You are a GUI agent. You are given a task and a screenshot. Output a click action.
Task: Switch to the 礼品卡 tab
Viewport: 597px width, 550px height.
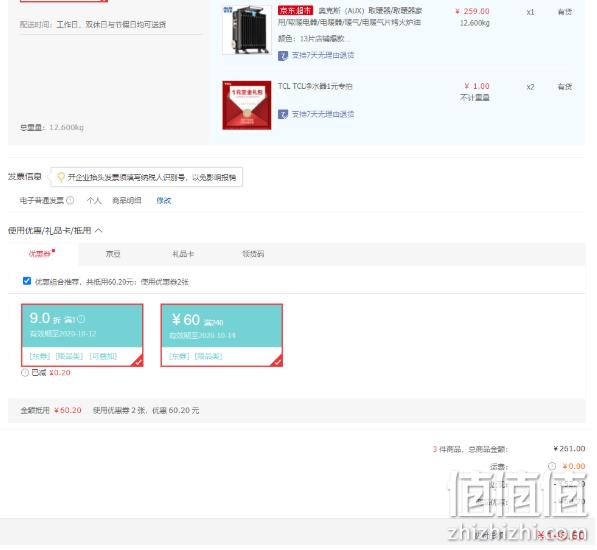pos(183,254)
